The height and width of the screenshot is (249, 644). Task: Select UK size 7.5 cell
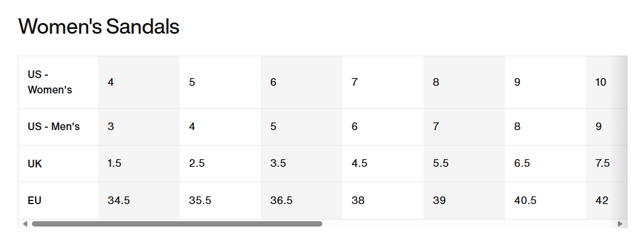tap(607, 163)
